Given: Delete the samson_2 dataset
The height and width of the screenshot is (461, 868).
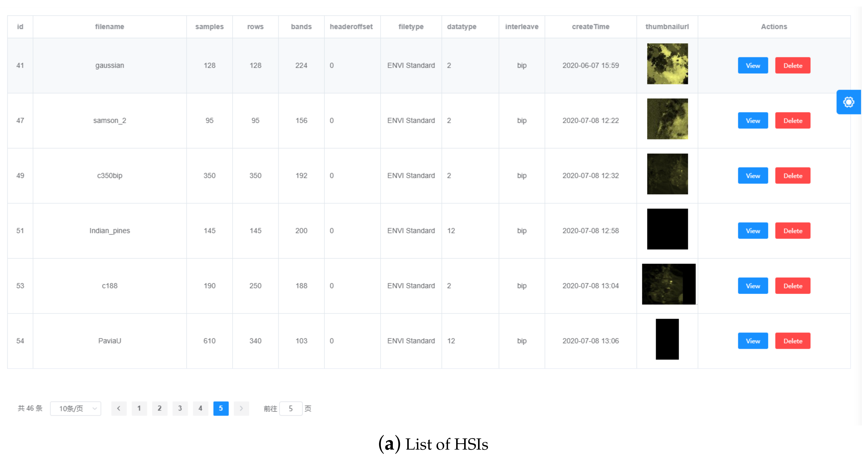Looking at the screenshot, I should [793, 120].
